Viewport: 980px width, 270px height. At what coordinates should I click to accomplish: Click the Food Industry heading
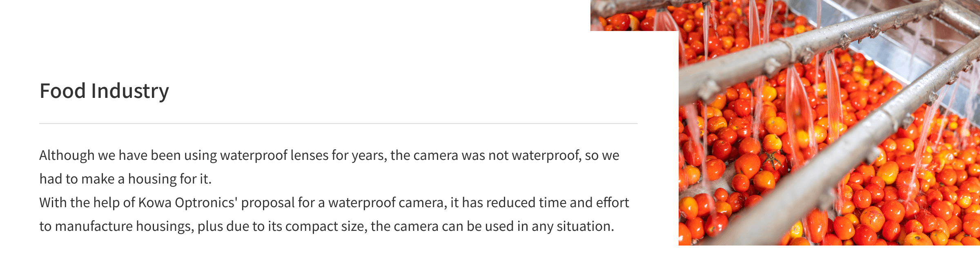pyautogui.click(x=104, y=91)
